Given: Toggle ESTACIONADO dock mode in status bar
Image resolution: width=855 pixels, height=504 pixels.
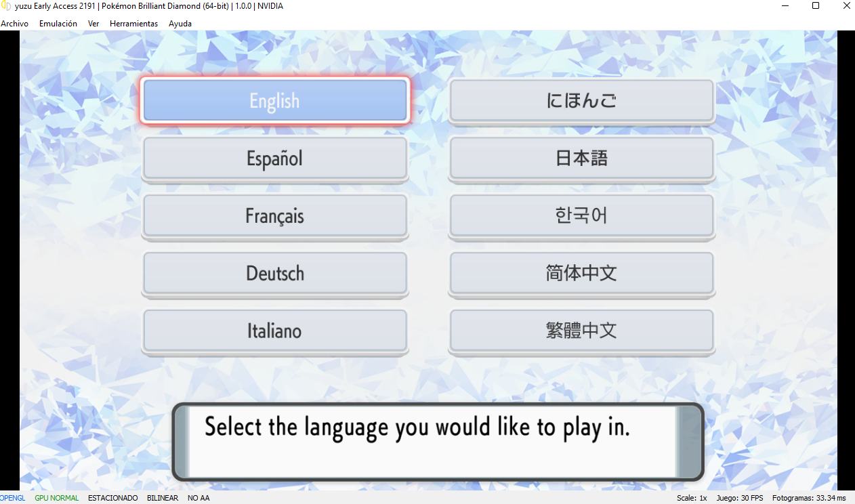Looking at the screenshot, I should tap(113, 498).
